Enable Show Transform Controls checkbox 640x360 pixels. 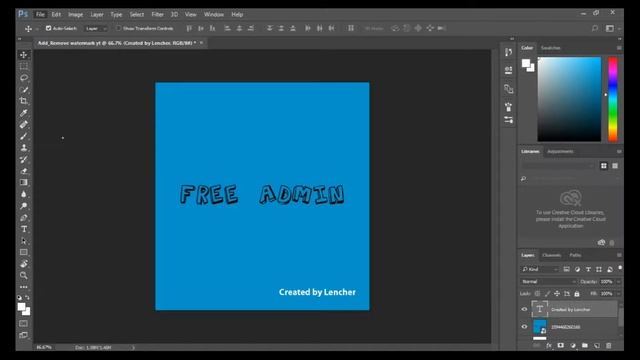(x=118, y=28)
